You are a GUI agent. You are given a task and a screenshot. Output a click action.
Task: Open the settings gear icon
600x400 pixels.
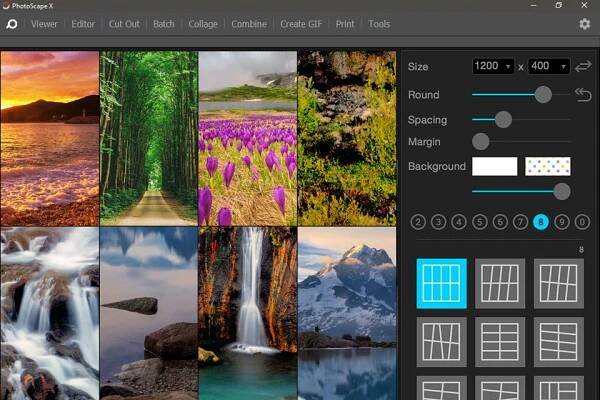pos(584,23)
